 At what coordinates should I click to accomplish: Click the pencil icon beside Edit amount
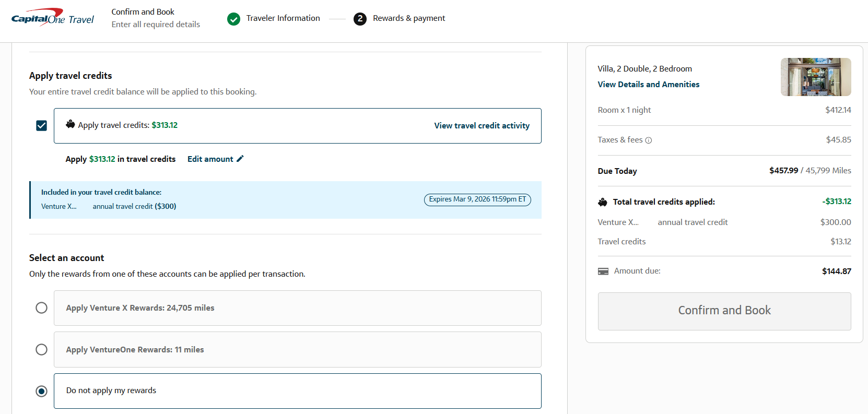[240, 159]
